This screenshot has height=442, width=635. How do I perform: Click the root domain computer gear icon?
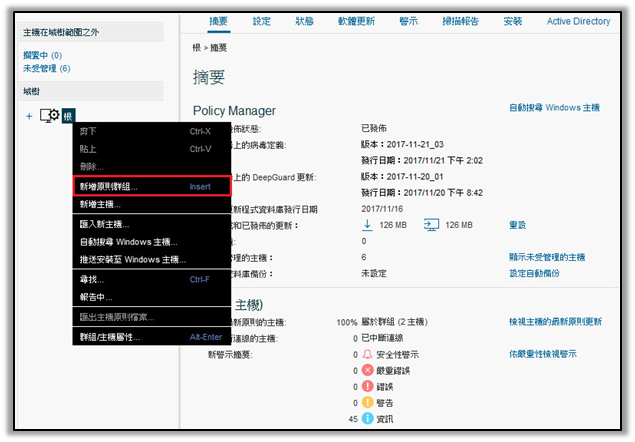tap(50, 115)
